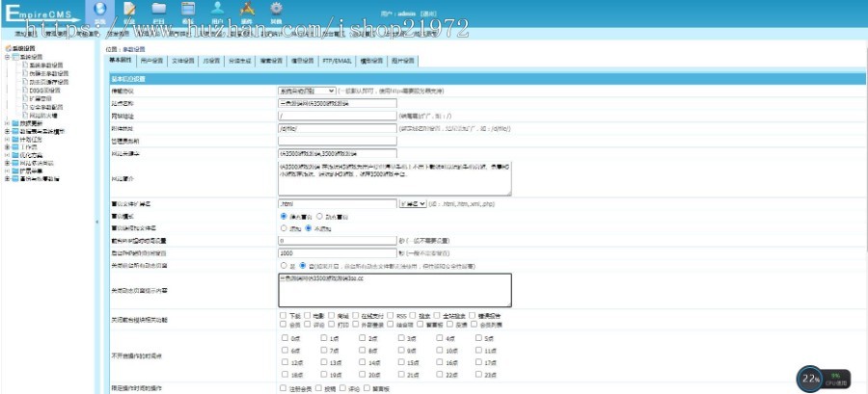
Task: Open the 系统 globe icon in top navigation
Action: click(x=100, y=9)
